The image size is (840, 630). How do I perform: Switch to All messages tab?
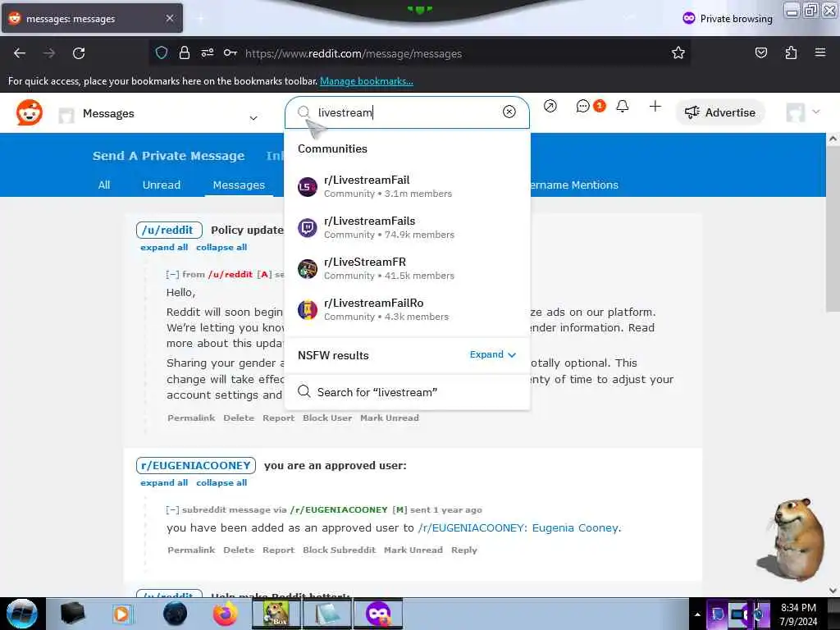pos(104,185)
